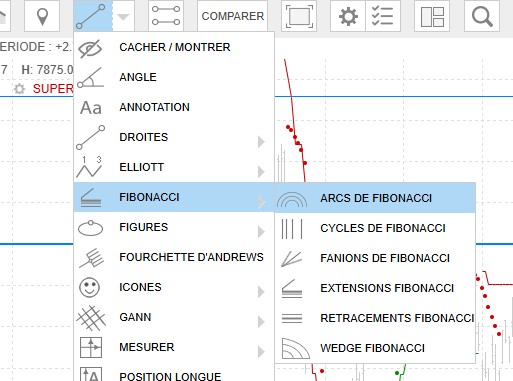The height and width of the screenshot is (381, 513).
Task: Select FOURCHETTE D'ANDREWS pitchfork tool
Action: click(x=174, y=257)
